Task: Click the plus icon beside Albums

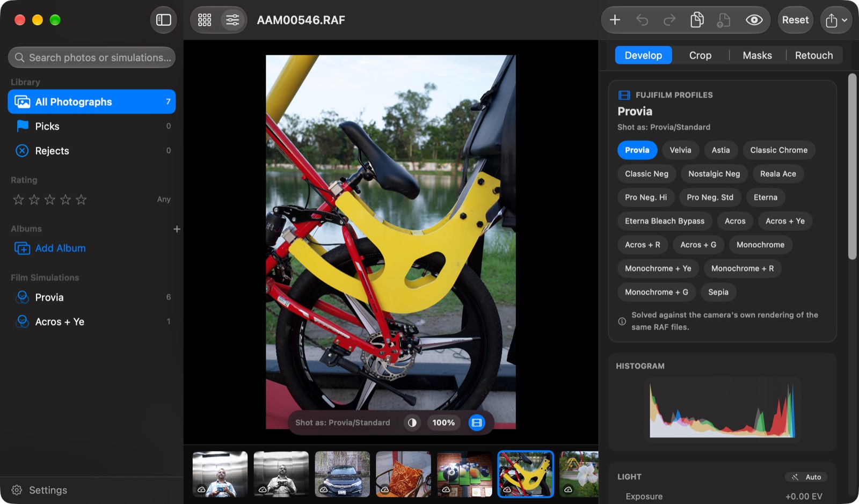Action: 177,229
